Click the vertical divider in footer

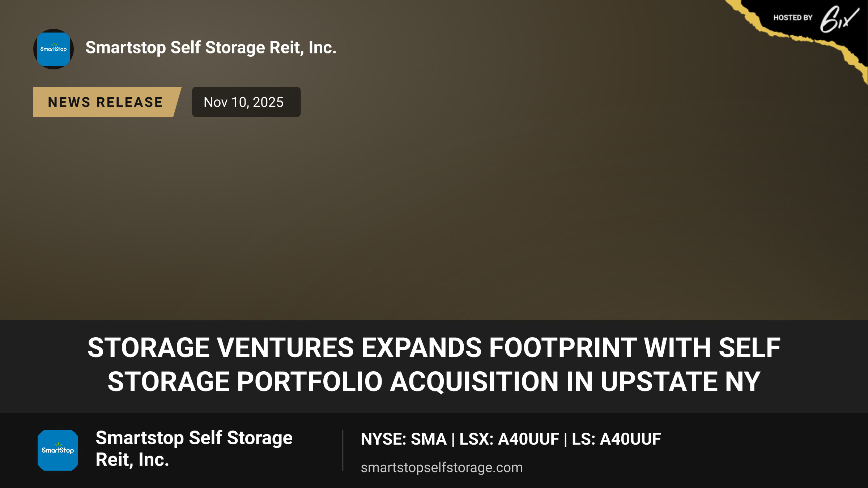(x=342, y=450)
